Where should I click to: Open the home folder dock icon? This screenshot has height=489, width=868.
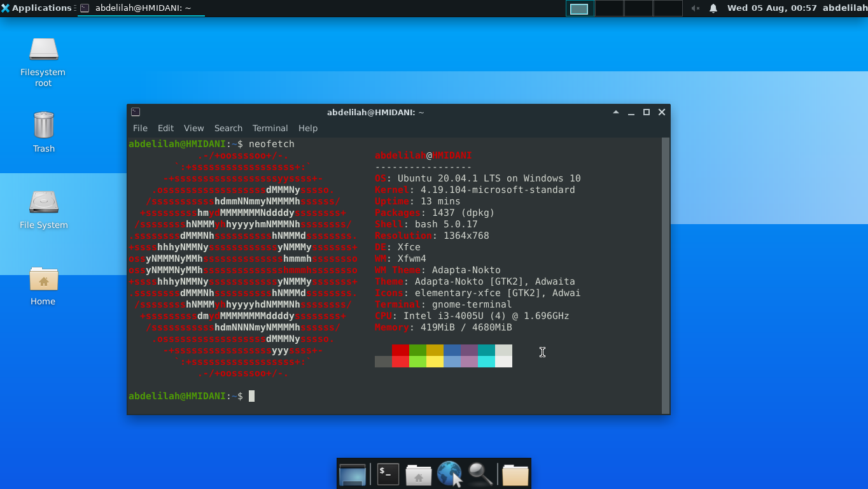[x=419, y=474]
